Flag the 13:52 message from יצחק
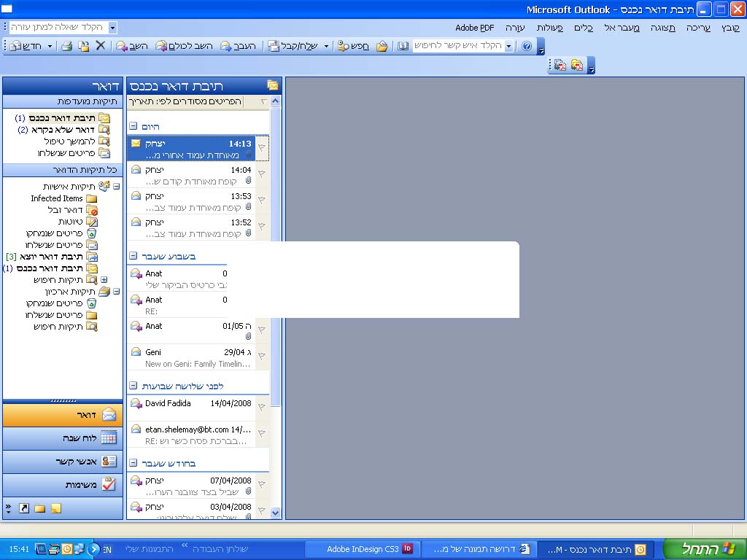 (262, 227)
